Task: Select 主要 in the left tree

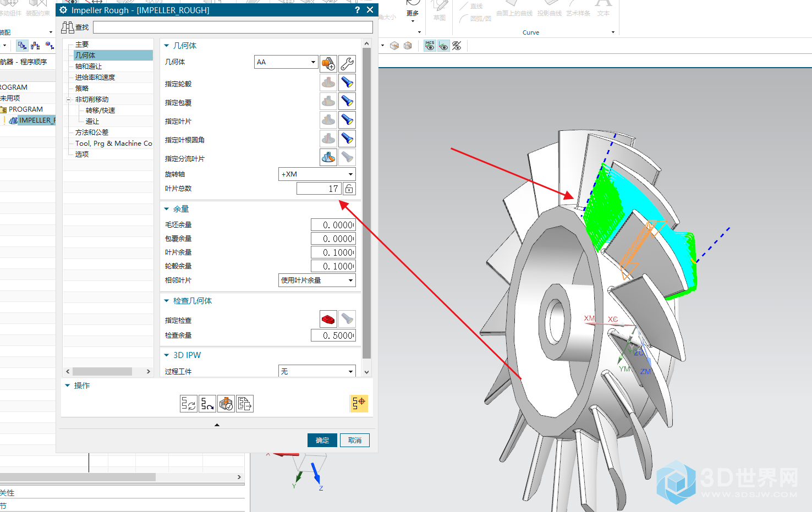Action: pos(82,45)
